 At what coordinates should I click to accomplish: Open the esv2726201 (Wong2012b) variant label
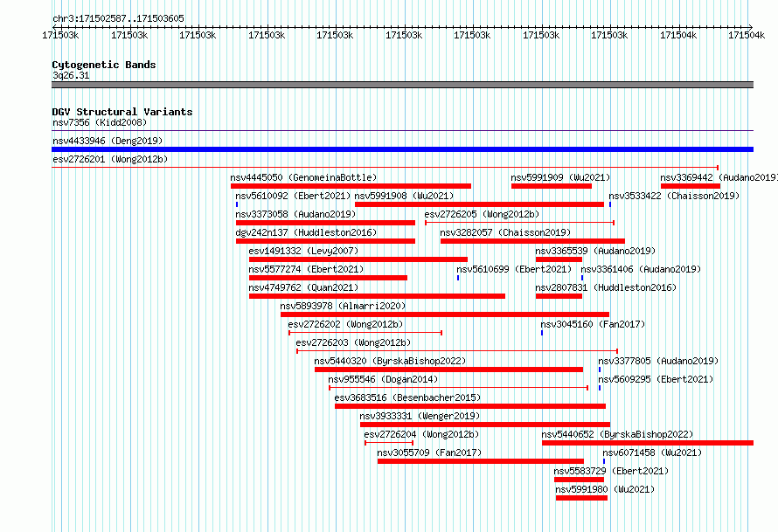pyautogui.click(x=110, y=159)
